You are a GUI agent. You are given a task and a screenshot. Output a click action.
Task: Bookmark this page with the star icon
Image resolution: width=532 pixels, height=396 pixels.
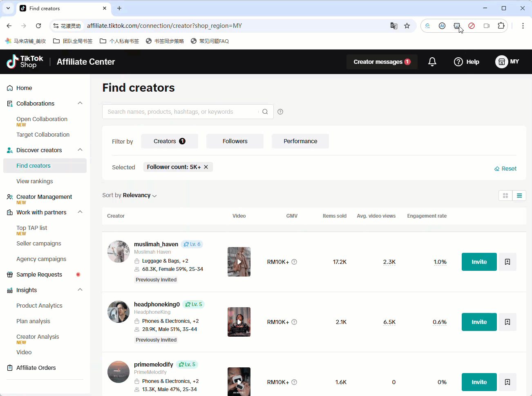coord(407,26)
